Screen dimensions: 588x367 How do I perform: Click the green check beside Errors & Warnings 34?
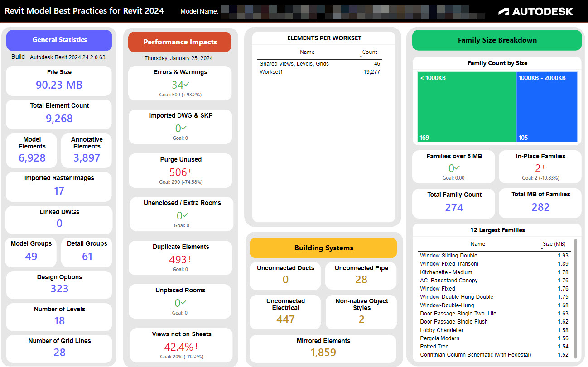click(x=187, y=84)
